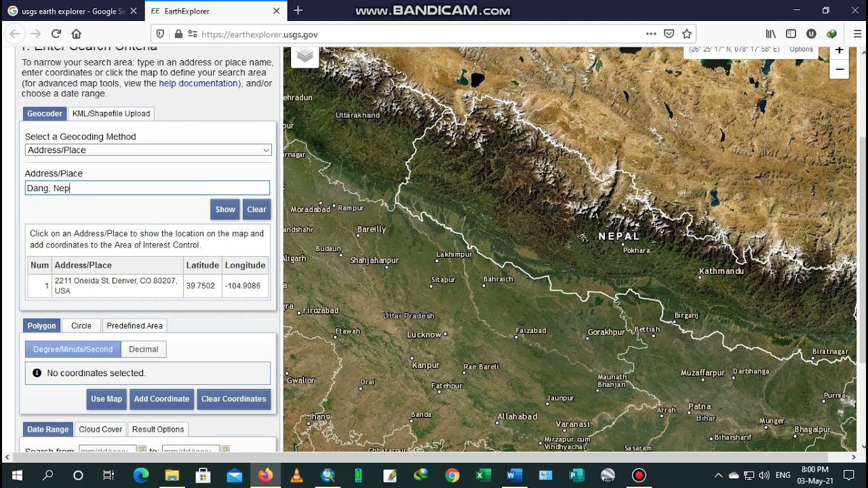Click the Clear Coordinates button
Screen dimensions: 868x488
click(234, 399)
